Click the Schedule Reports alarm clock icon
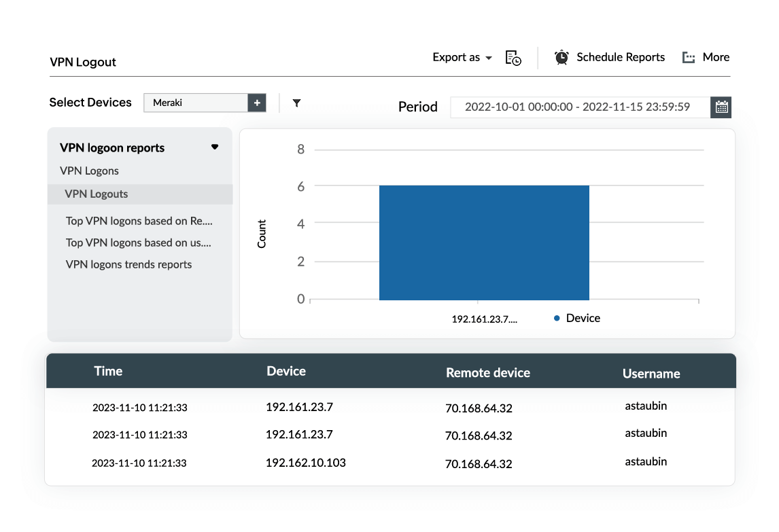779x532 pixels. click(561, 58)
